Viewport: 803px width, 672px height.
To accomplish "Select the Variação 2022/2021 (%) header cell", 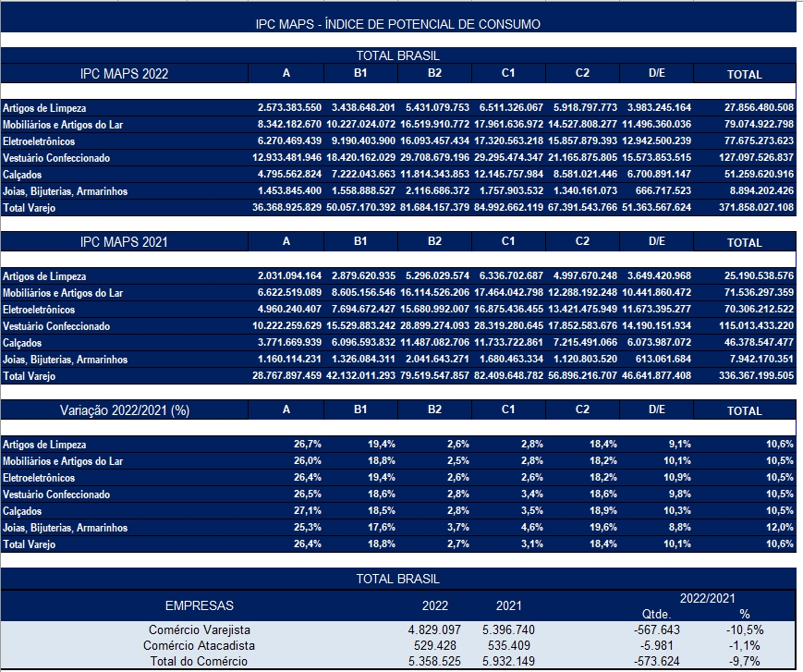I will (x=125, y=410).
